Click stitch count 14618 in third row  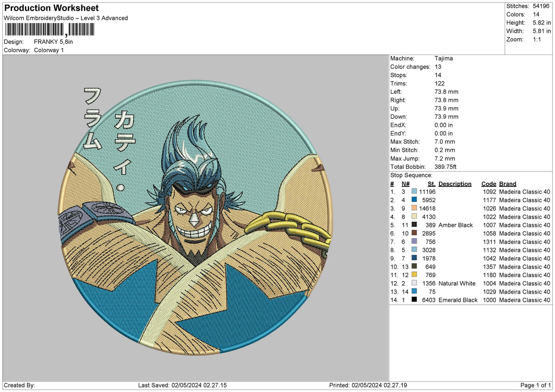(x=427, y=208)
